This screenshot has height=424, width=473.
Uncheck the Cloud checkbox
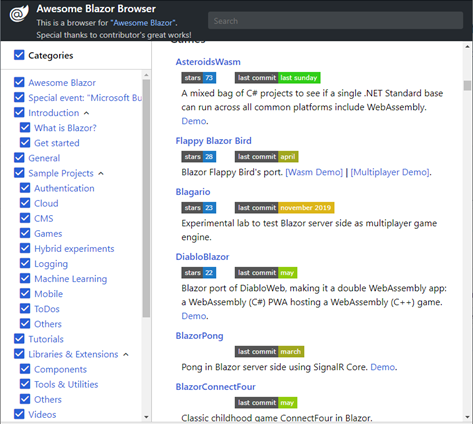[25, 203]
